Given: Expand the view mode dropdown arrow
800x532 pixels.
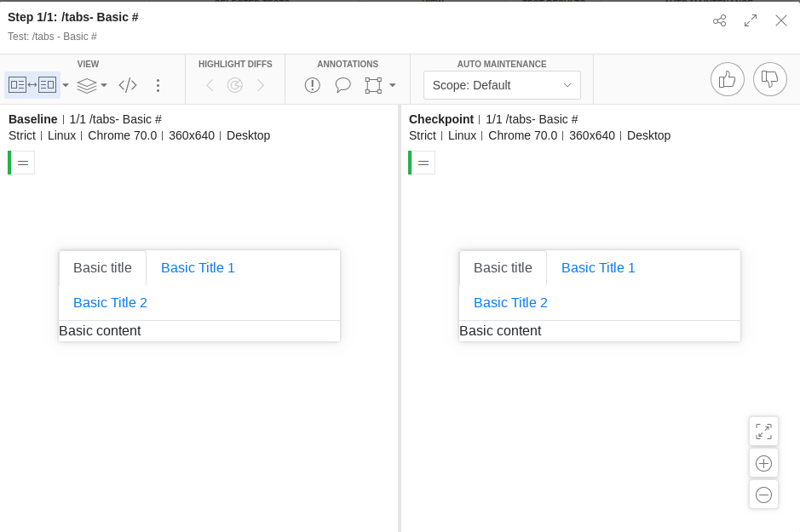Looking at the screenshot, I should click(66, 85).
